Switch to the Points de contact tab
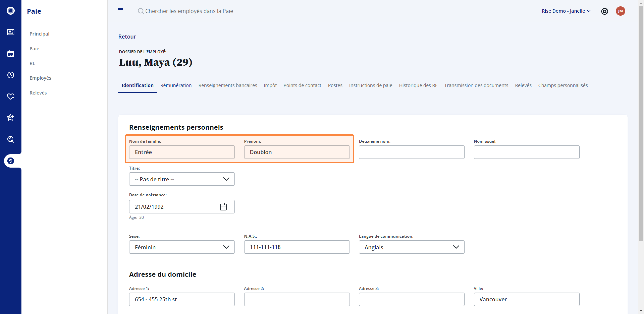The image size is (644, 314). coord(302,85)
